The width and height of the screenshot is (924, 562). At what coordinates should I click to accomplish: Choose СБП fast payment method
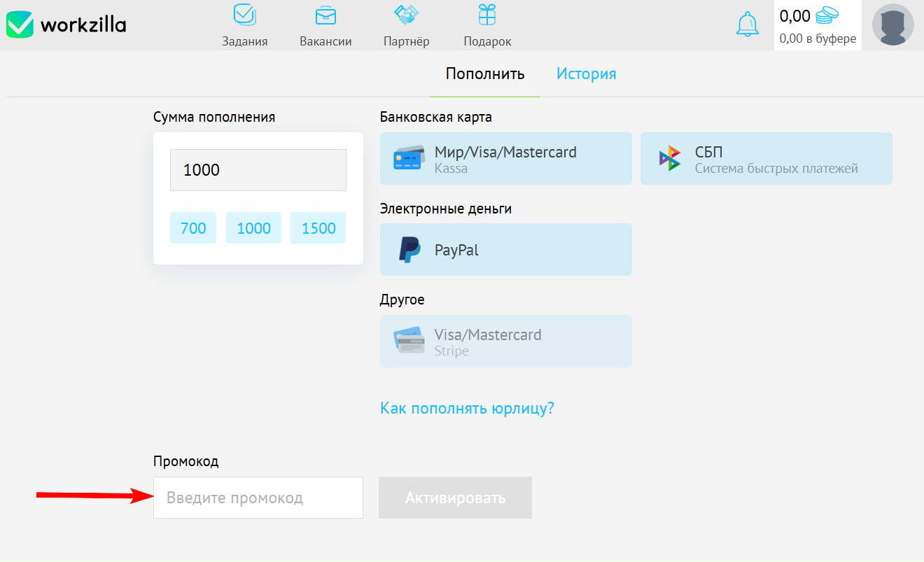[x=765, y=158]
